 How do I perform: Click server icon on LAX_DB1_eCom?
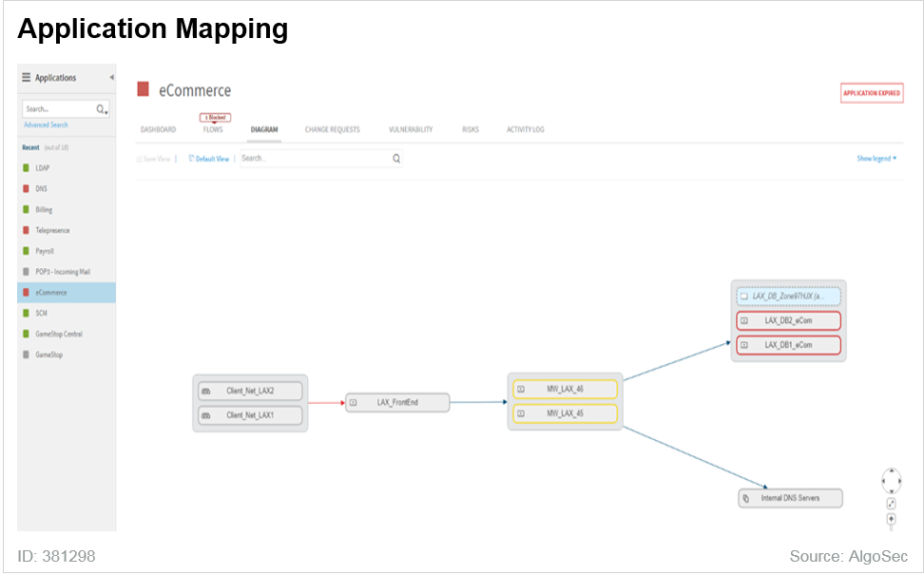click(x=744, y=345)
